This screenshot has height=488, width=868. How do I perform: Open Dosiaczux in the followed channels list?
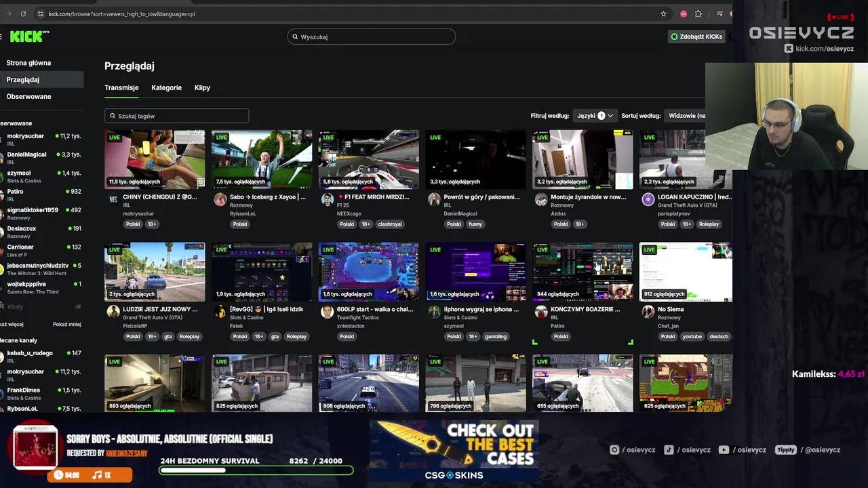pyautogui.click(x=42, y=232)
